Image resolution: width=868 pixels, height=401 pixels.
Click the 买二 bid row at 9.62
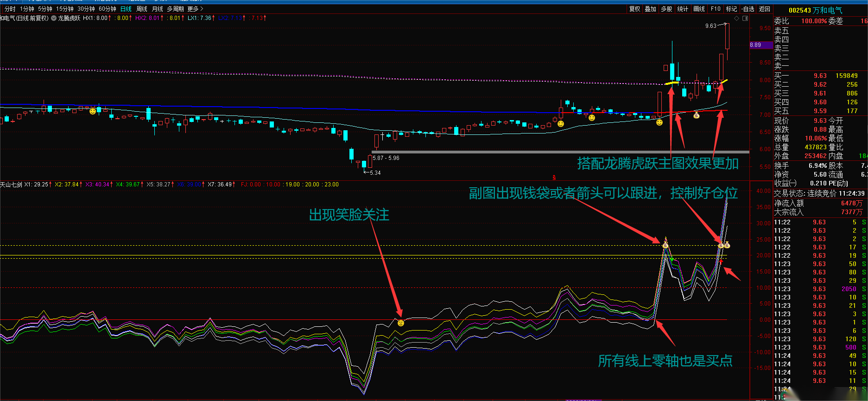coord(820,84)
